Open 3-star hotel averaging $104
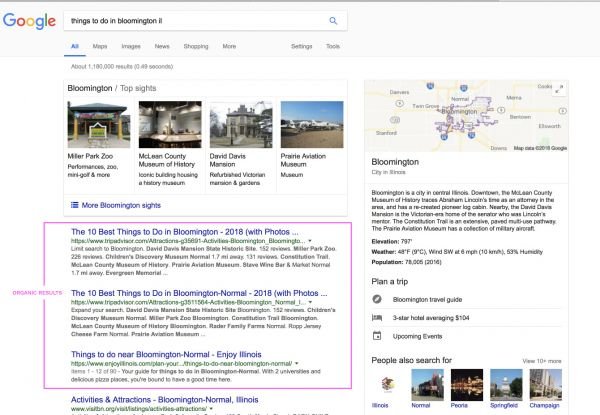The height and width of the screenshot is (415, 600). (431, 318)
